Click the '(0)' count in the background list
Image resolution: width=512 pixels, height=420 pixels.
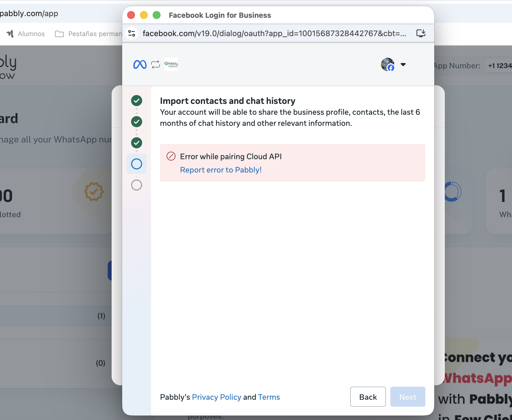point(101,363)
